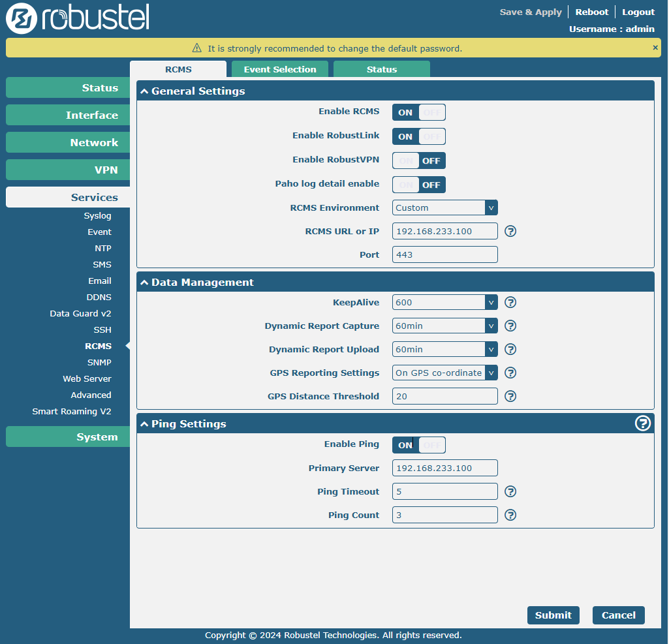Open the Email service page

tap(100, 281)
